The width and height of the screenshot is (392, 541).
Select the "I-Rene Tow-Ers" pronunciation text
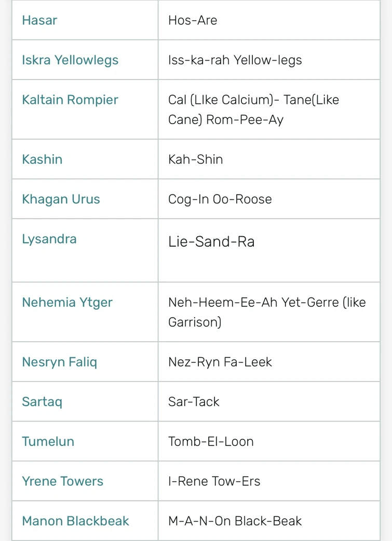click(214, 481)
